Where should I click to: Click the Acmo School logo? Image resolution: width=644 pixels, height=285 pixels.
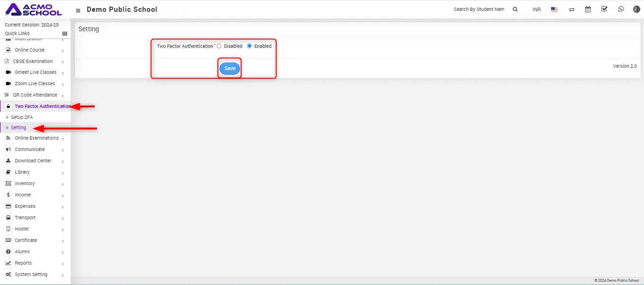[x=34, y=9]
